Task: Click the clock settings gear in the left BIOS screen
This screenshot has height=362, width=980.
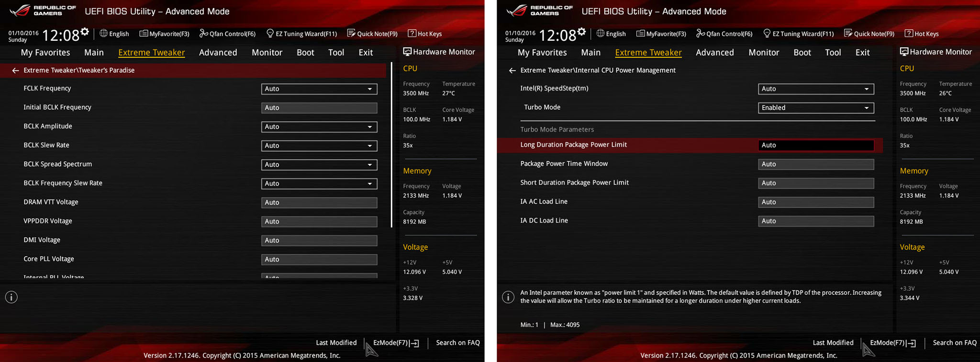Action: 85,32
